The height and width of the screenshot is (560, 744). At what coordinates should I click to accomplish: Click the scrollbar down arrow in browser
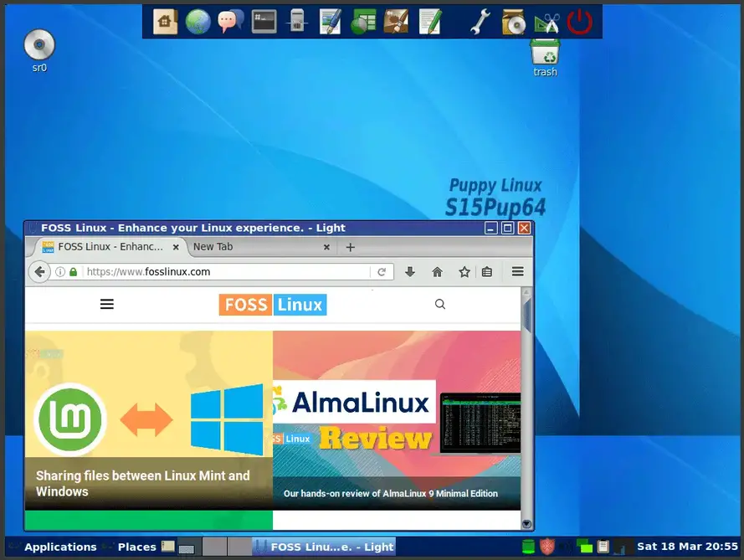pos(526,524)
